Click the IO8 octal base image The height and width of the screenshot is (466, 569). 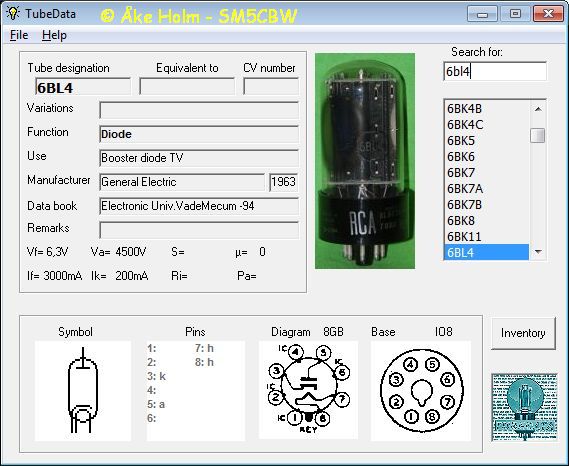point(421,391)
